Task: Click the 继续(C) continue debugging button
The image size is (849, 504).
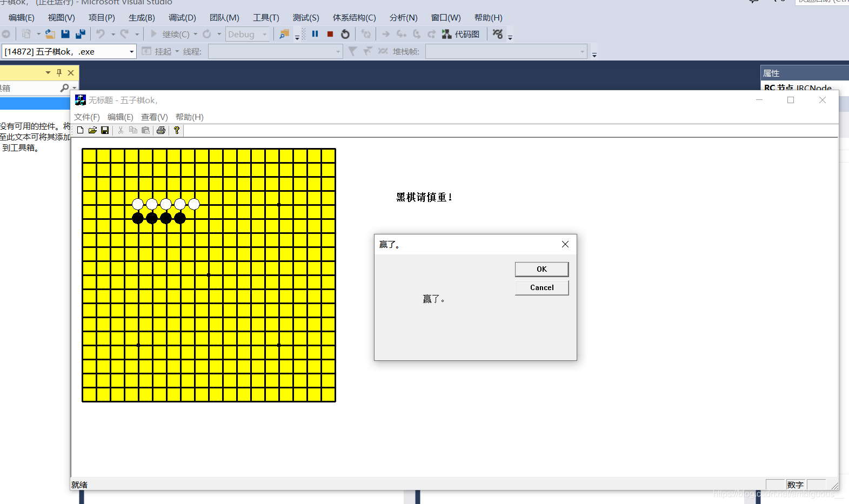Action: pyautogui.click(x=170, y=34)
